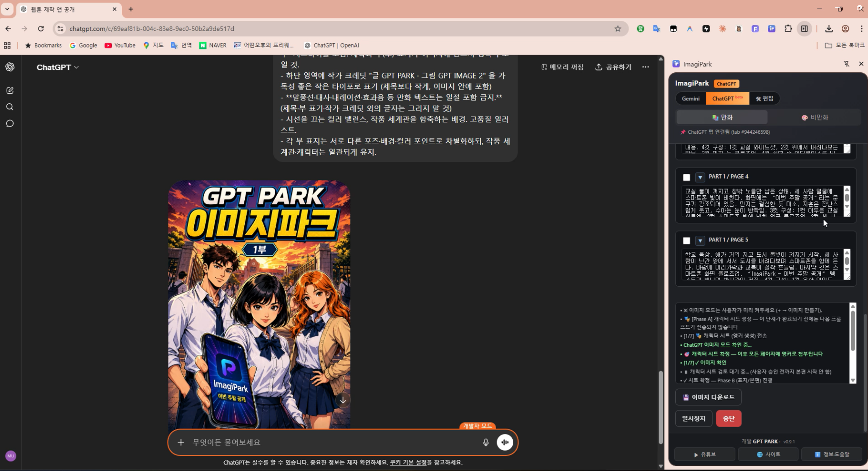
Task: Click the 공유하기 share button
Action: point(613,67)
